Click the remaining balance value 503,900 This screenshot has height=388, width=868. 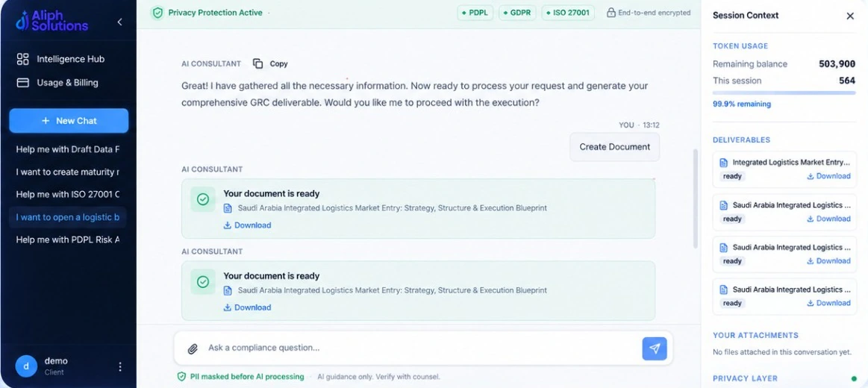837,64
